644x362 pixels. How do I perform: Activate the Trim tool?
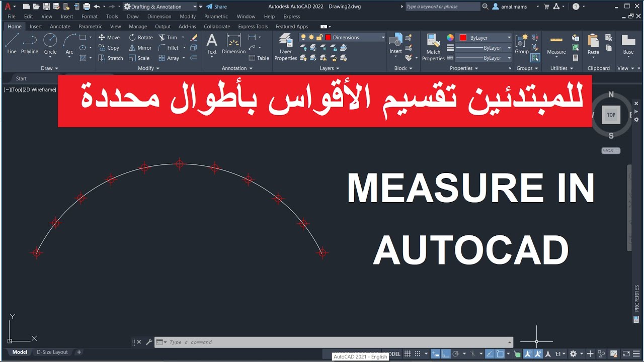(168, 37)
